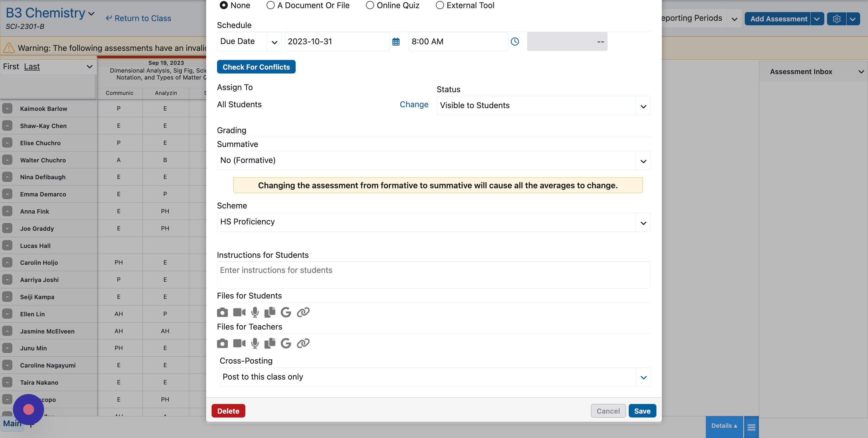Open the Summative No (Formative) dropdown
The height and width of the screenshot is (438, 868).
click(434, 161)
